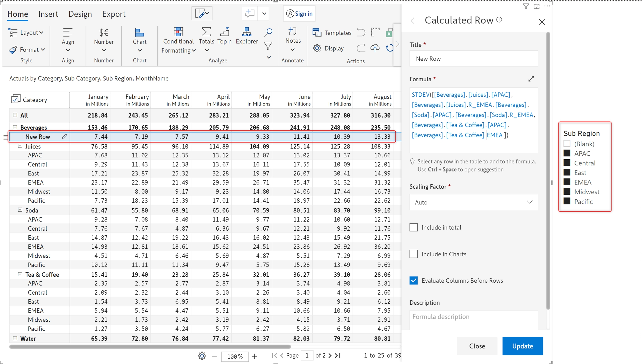Expand the formula editor with arrow icon
Viewport: 642px width, 364px height.
click(x=531, y=79)
